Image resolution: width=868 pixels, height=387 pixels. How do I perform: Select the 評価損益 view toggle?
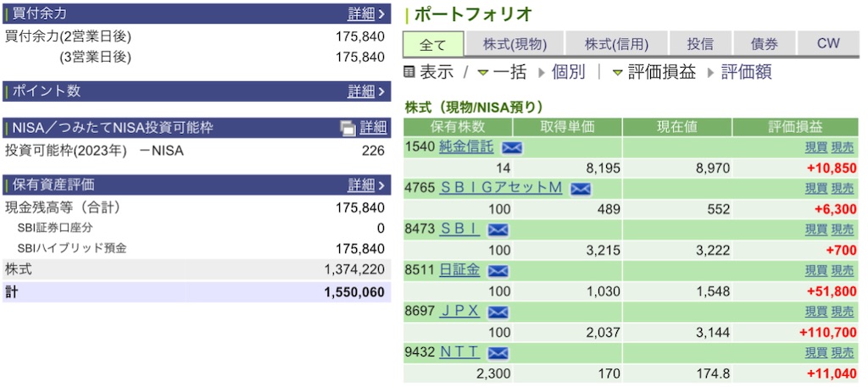[x=654, y=72]
